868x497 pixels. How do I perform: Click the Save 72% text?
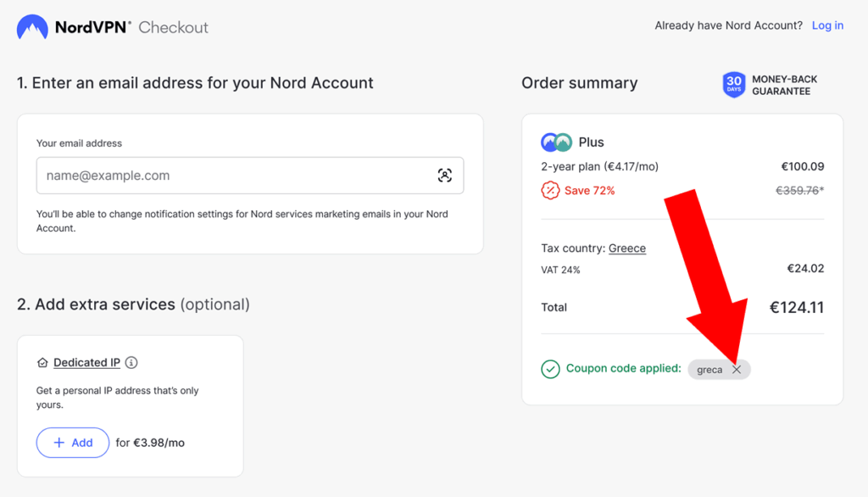(590, 191)
